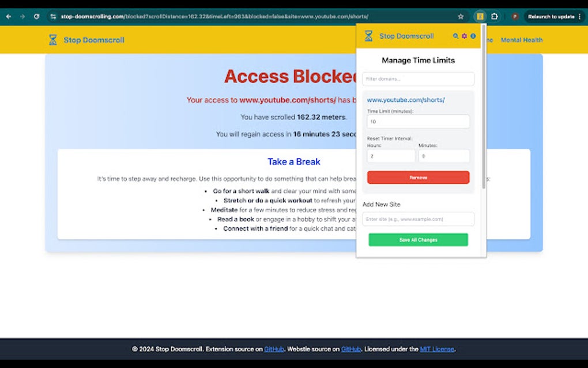Click the Add New Site text field
The height and width of the screenshot is (368, 588).
[x=417, y=219]
